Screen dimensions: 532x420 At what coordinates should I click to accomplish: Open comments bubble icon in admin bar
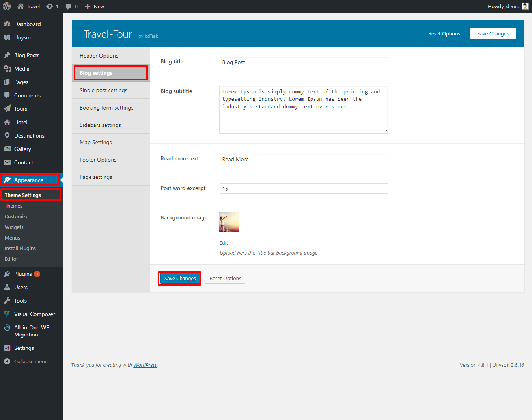(69, 7)
